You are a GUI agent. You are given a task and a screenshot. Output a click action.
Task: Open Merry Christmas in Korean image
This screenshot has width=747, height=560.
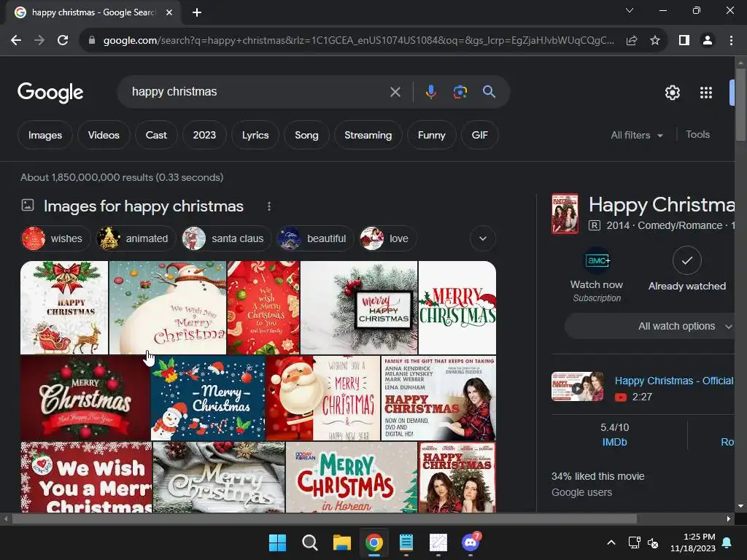[x=352, y=477]
